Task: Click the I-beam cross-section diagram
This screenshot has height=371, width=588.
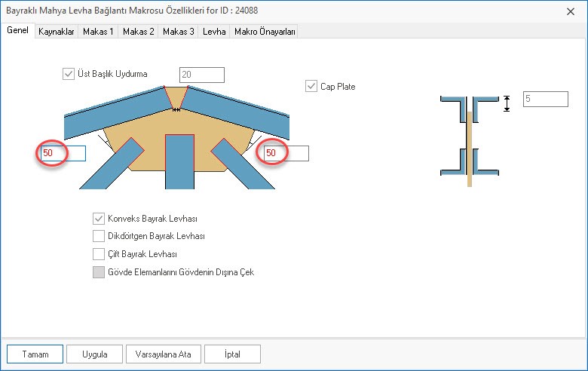Action: click(x=470, y=141)
